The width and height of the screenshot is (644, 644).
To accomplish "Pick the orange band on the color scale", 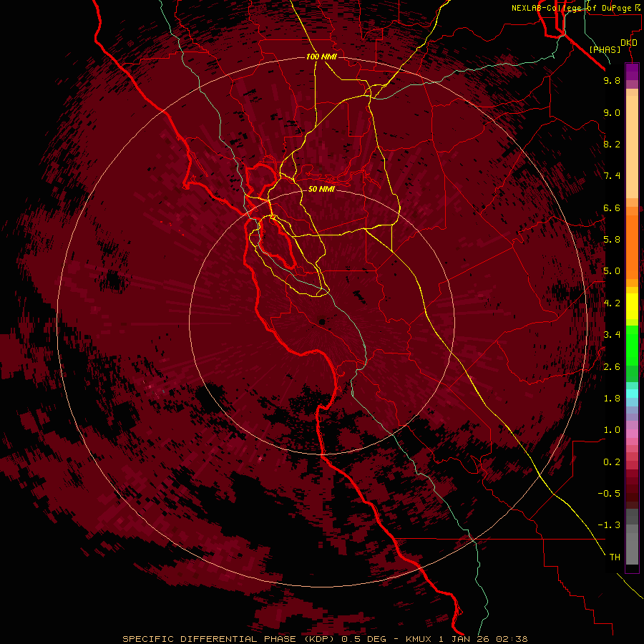I will pyautogui.click(x=632, y=246).
